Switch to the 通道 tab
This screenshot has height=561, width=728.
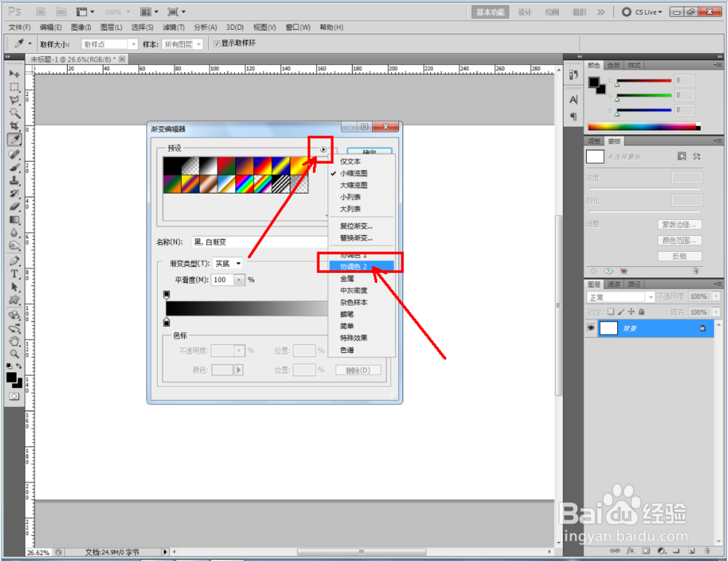point(614,284)
